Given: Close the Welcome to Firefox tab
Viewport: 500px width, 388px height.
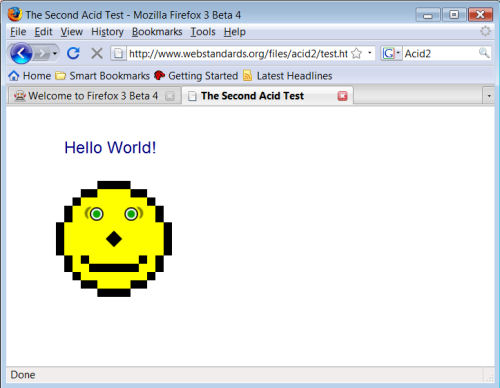Looking at the screenshot, I should 170,96.
